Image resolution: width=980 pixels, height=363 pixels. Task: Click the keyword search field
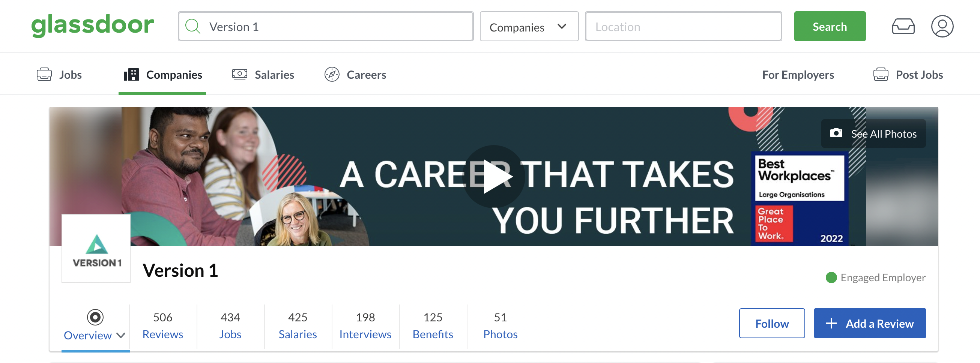click(x=326, y=27)
